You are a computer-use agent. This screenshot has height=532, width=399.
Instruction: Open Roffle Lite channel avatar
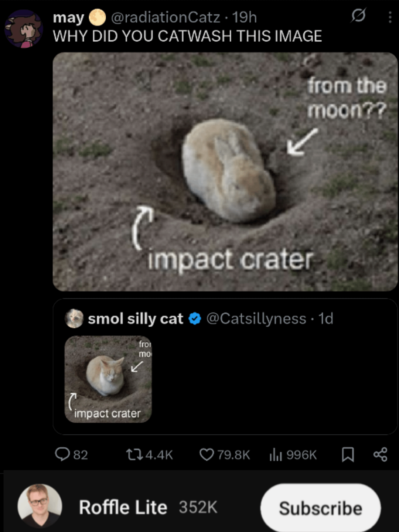[40, 506]
